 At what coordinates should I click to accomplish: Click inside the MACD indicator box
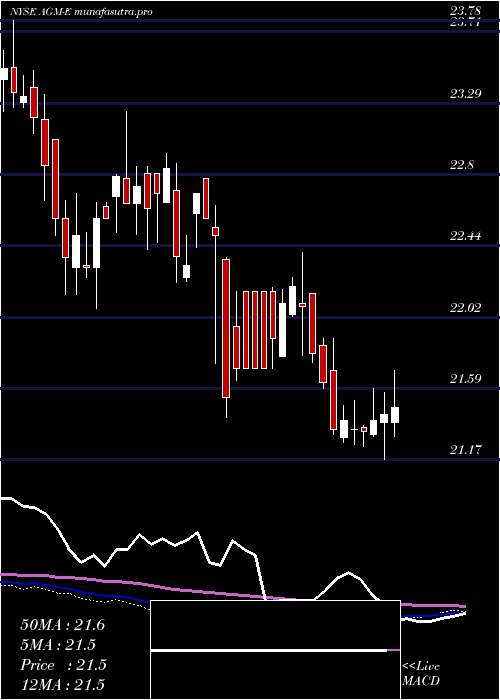[275, 650]
